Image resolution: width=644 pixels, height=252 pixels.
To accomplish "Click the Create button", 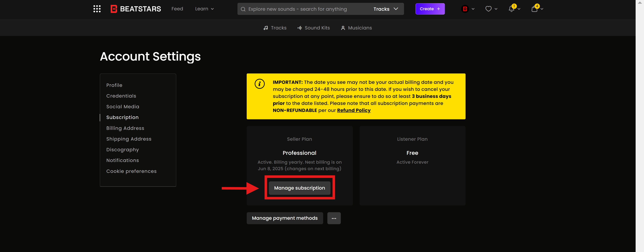I will 430,9.
